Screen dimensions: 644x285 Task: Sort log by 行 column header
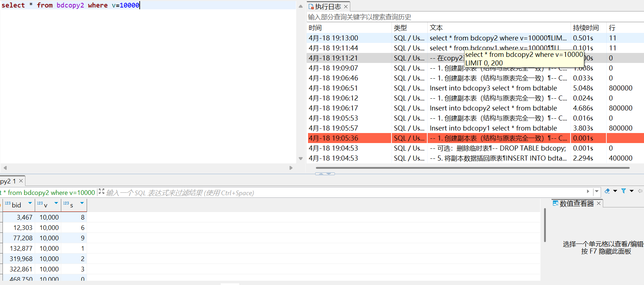(x=625, y=28)
